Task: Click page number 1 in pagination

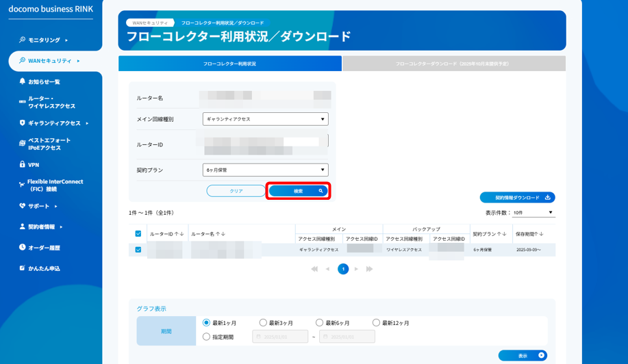Action: pos(343,269)
